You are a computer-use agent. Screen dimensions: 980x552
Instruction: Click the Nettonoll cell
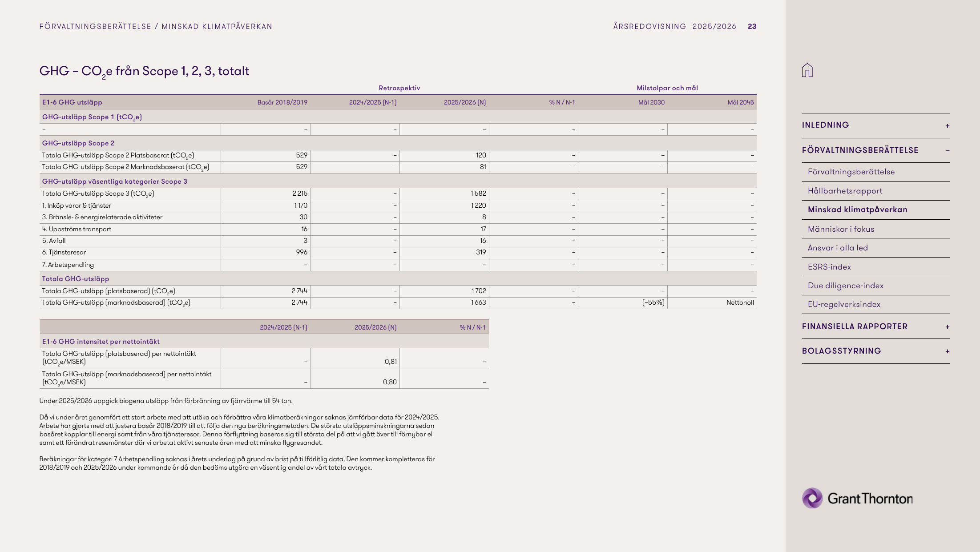(x=740, y=302)
